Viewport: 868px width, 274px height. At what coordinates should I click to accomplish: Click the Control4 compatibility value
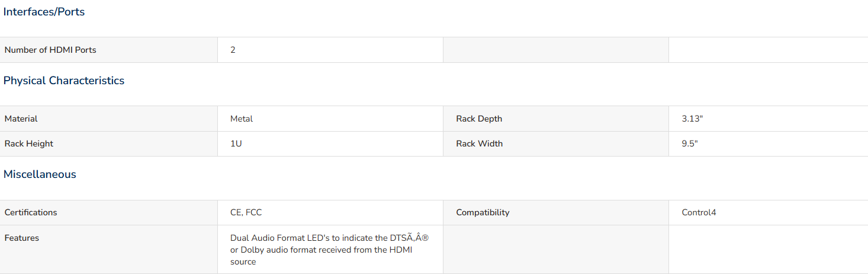(699, 212)
